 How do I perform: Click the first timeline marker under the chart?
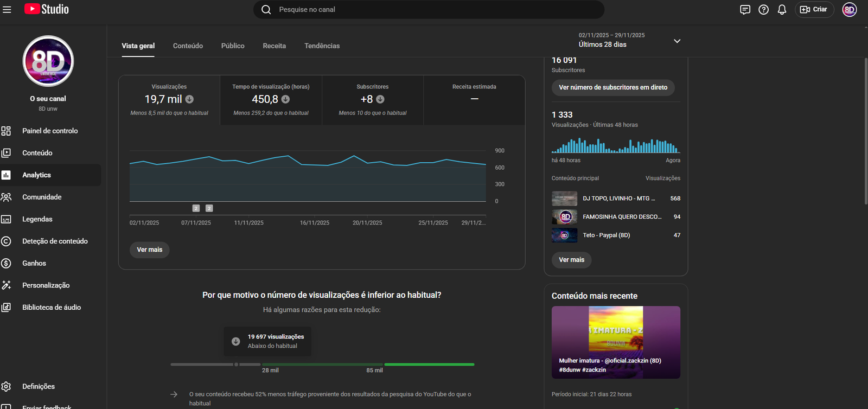pyautogui.click(x=196, y=208)
